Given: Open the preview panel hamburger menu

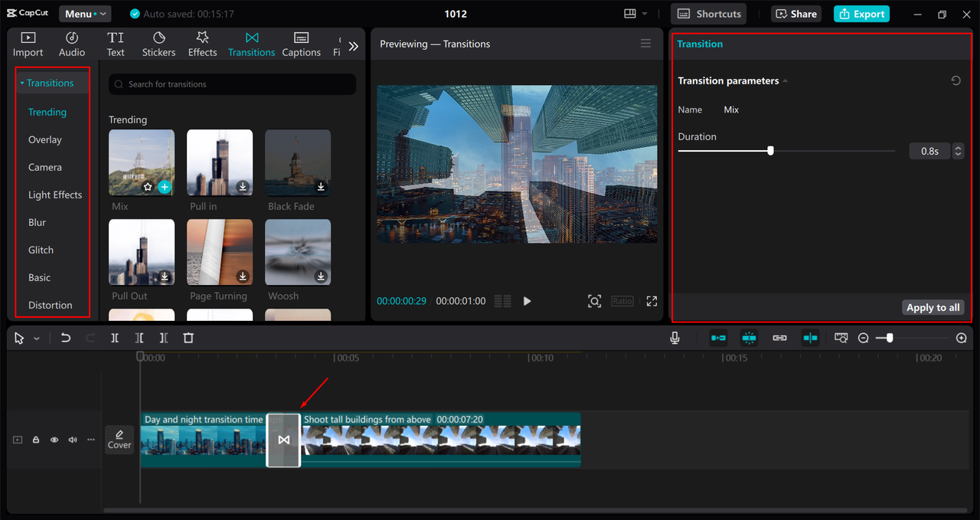Looking at the screenshot, I should pos(645,44).
